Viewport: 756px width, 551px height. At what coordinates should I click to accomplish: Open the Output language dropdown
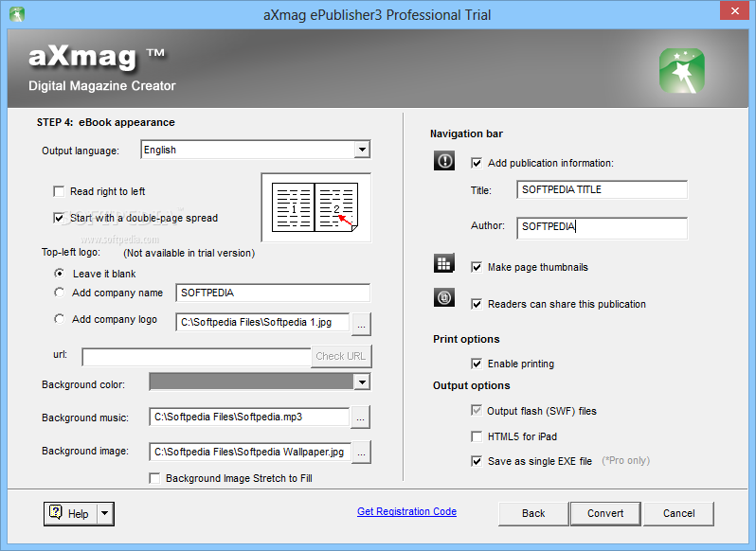point(362,150)
